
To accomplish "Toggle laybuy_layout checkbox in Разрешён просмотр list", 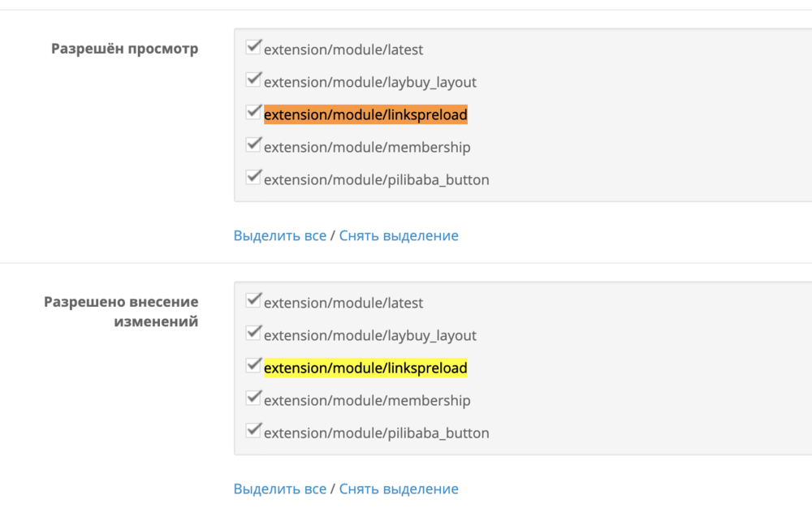I will coord(253,80).
